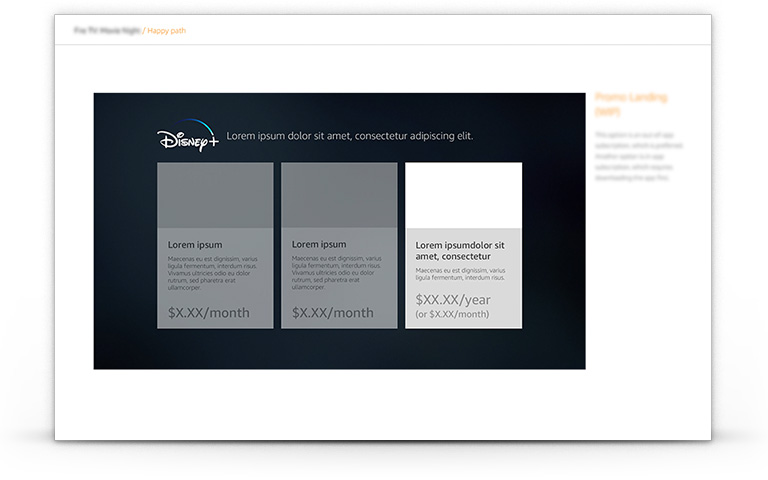Click the white image area of annual plan
Screen dimensions: 768x480
(x=463, y=195)
